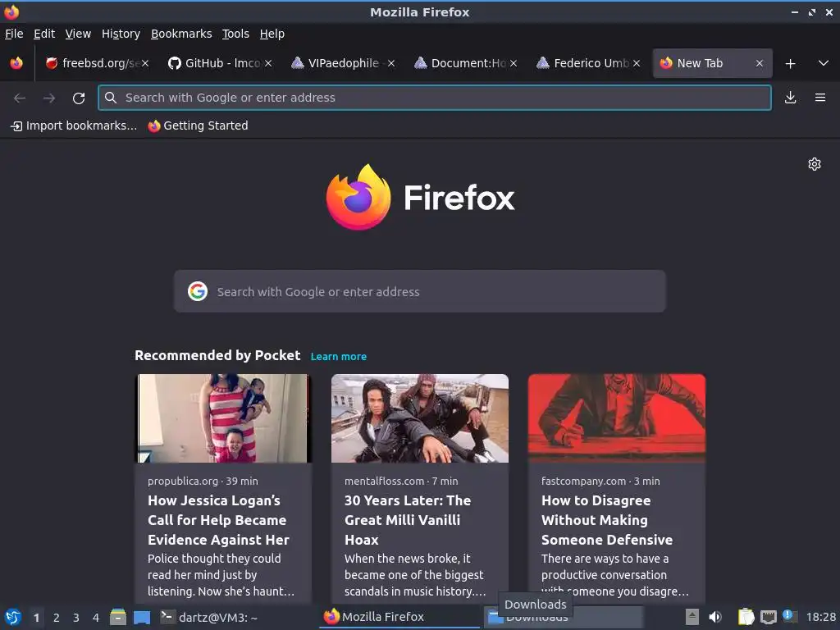
Task: Open the volume speaker tray icon
Action: pos(715,618)
